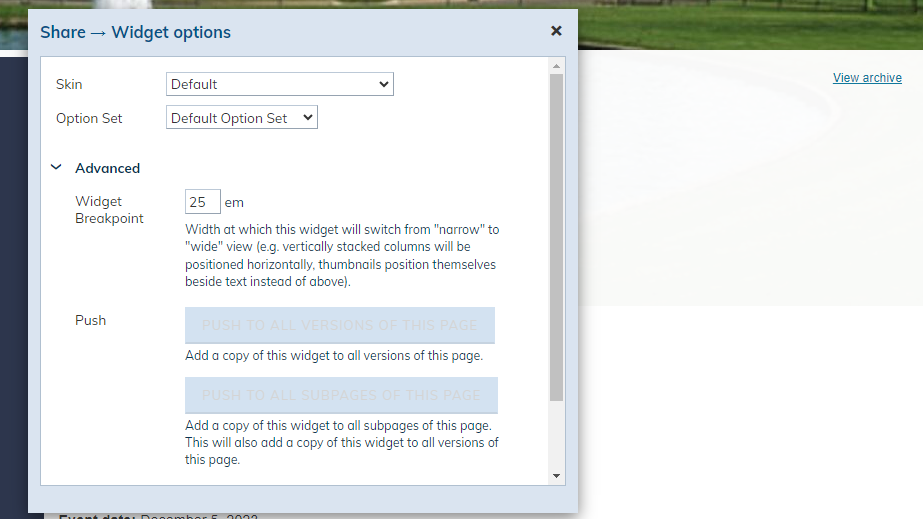Viewport: 923px width, 519px height.
Task: Click the dialog scrollbar up arrow
Action: click(x=556, y=66)
